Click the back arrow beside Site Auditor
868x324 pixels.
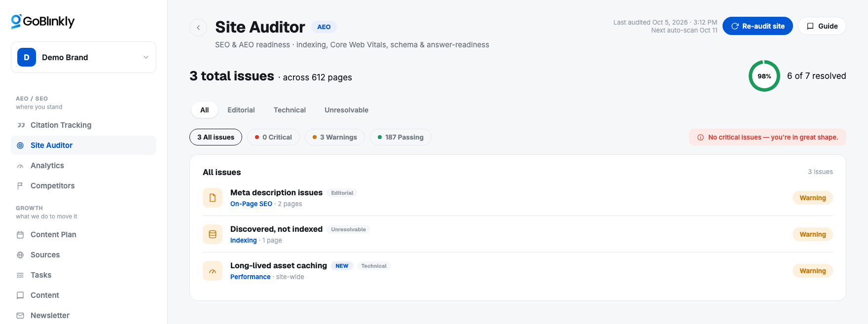click(x=198, y=28)
